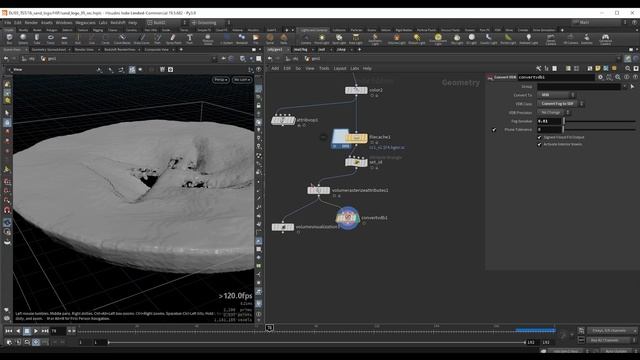Select the color2 node
This screenshot has height=360, width=640.
pos(356,90)
